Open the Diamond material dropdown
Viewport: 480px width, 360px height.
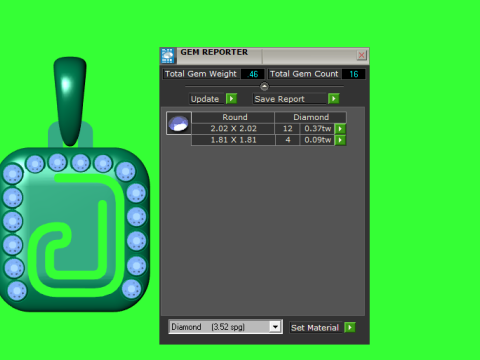275,327
